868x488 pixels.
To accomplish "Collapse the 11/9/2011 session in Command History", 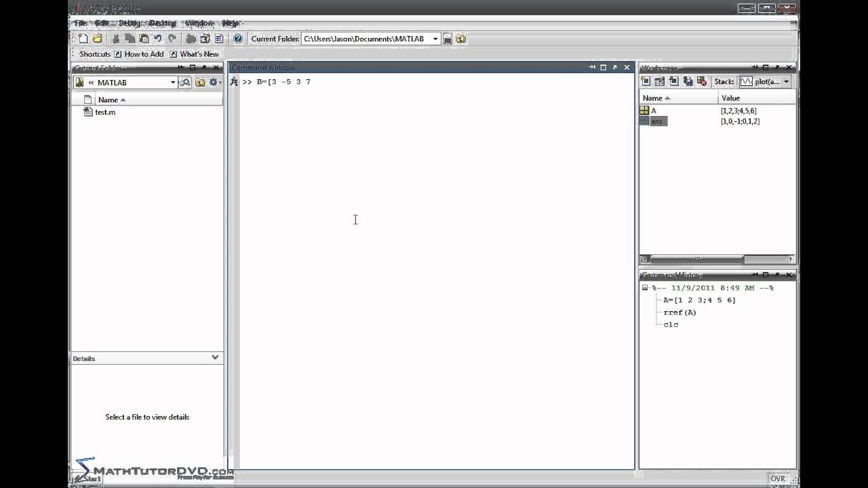I will coord(645,288).
